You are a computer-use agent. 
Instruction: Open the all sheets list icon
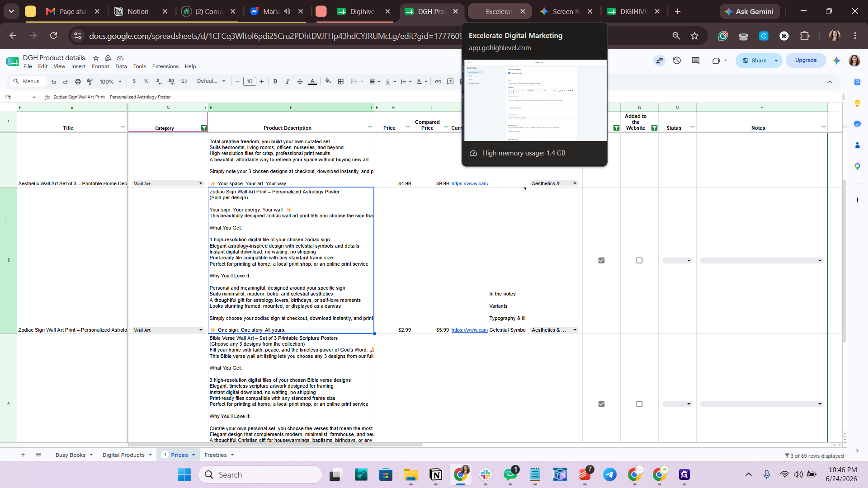tap(38, 455)
